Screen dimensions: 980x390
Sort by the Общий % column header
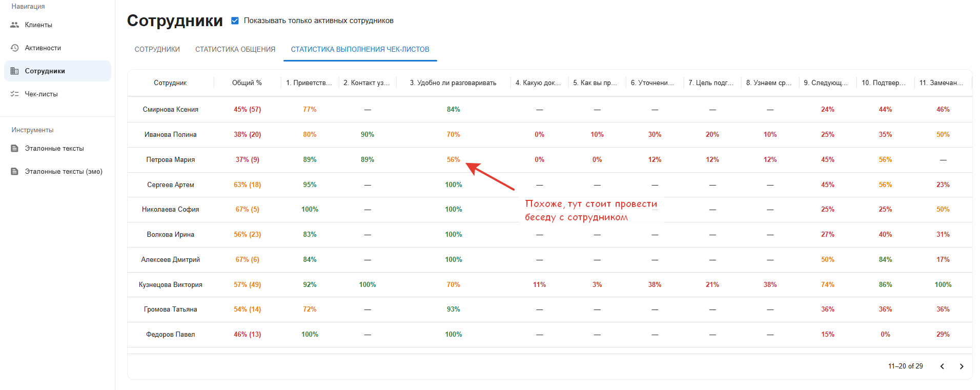coord(247,83)
